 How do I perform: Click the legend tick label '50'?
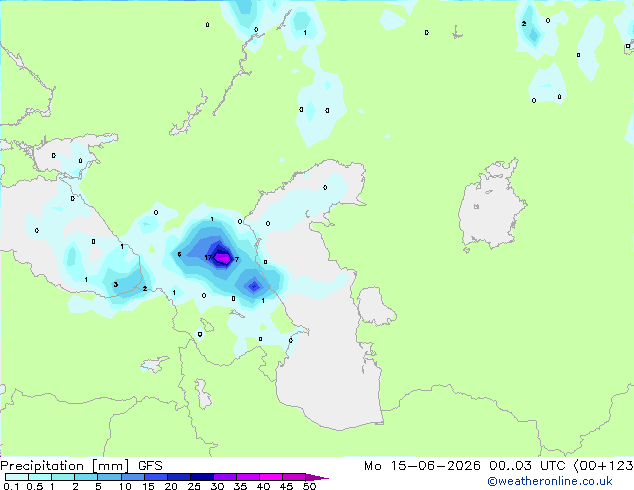[x=309, y=486]
